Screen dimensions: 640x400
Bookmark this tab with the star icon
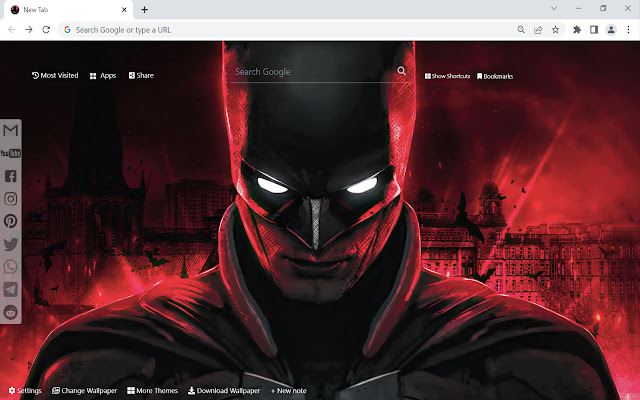[556, 30]
